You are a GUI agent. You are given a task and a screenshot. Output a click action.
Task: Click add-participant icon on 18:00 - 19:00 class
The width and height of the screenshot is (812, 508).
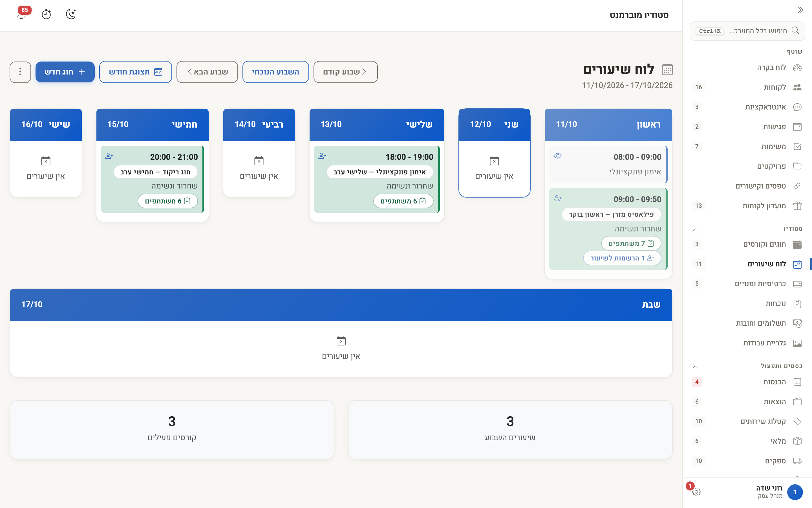coord(323,156)
